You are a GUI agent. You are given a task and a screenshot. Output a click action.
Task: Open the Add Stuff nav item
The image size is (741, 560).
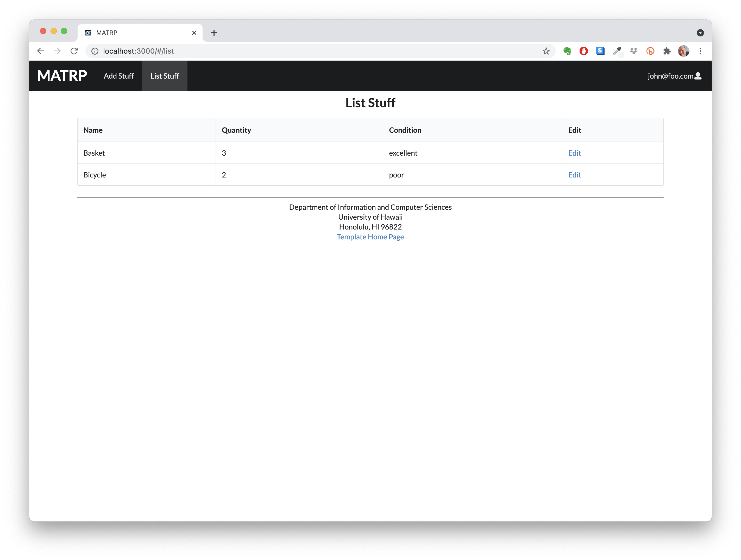[x=118, y=76]
